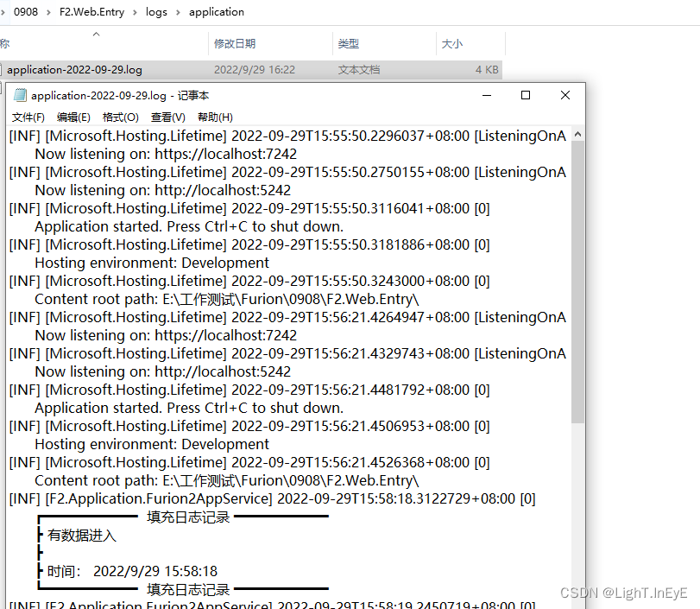
Task: Open the 编辑(E) menu
Action: pyautogui.click(x=73, y=117)
